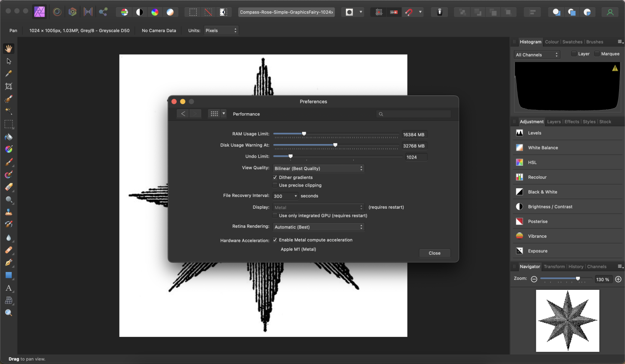
Task: Switch to the Swatches tab
Action: pos(572,42)
